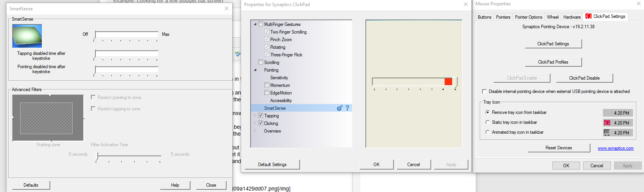Click the red Synaptics icon on ClickPad Settings tab

[588, 16]
